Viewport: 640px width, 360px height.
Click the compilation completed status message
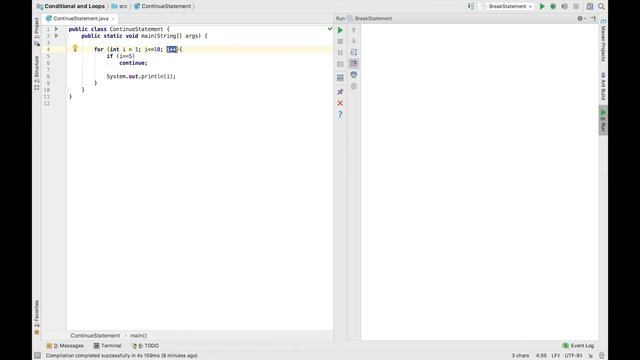122,356
